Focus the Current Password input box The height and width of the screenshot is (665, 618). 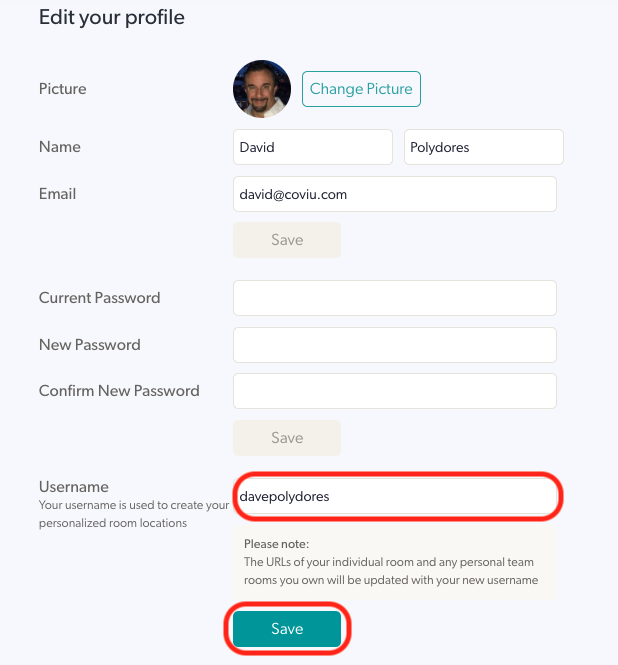coord(394,298)
